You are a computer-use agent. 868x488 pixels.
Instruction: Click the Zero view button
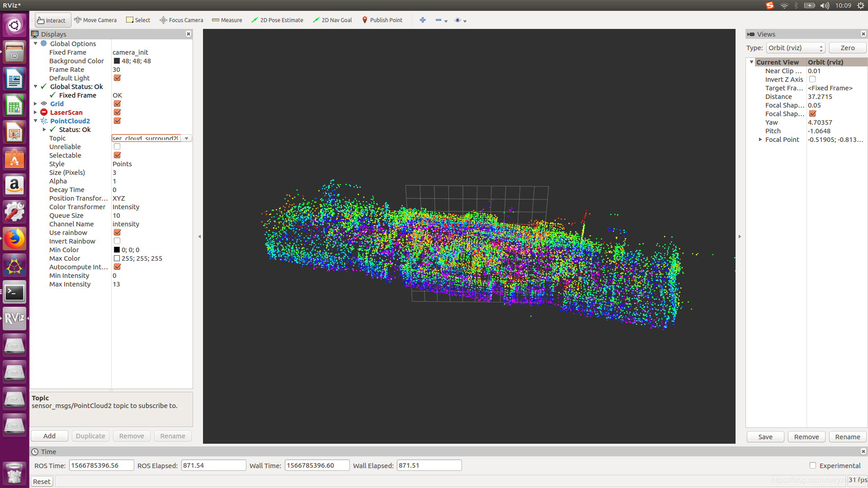848,48
